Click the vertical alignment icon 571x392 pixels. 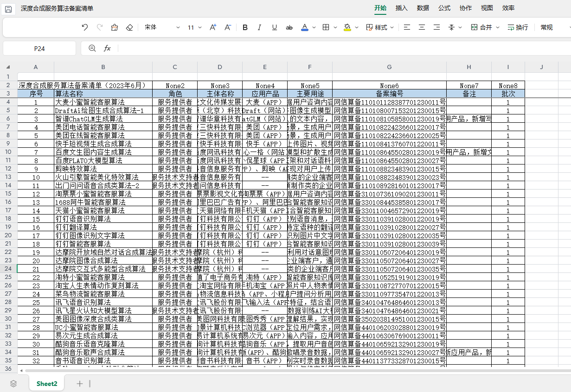click(450, 27)
